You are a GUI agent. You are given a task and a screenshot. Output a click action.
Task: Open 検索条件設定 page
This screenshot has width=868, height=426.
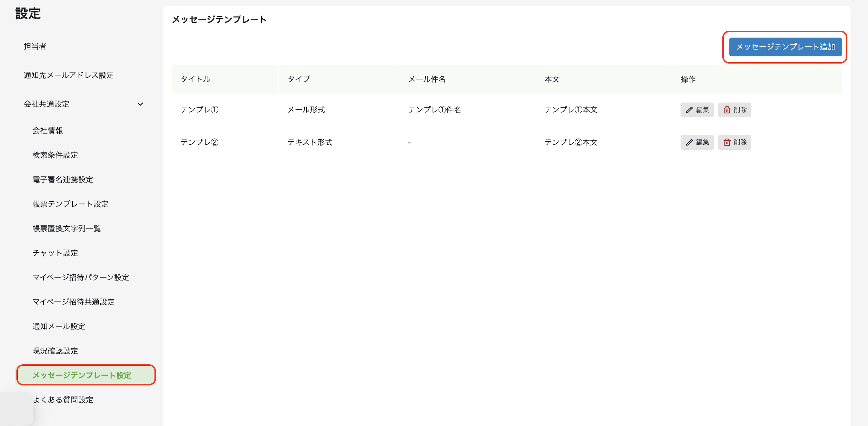pyautogui.click(x=55, y=155)
